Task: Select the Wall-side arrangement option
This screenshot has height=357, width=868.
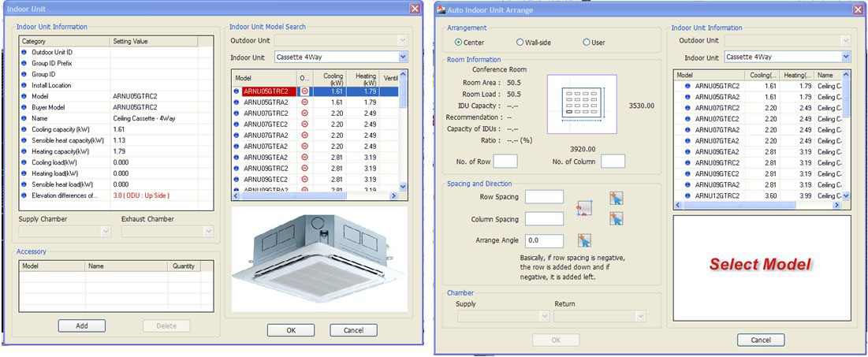Action: point(520,42)
